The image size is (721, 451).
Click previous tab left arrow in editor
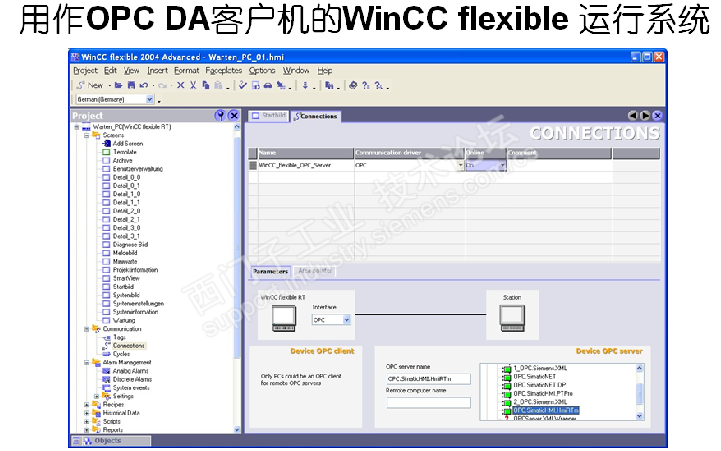coord(633,116)
